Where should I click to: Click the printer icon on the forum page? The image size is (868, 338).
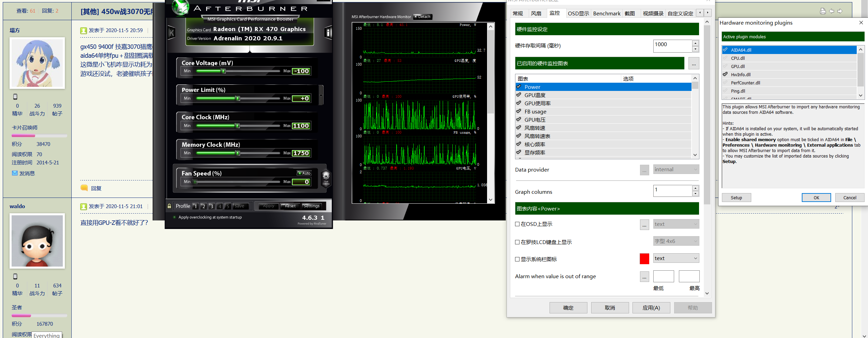(823, 11)
